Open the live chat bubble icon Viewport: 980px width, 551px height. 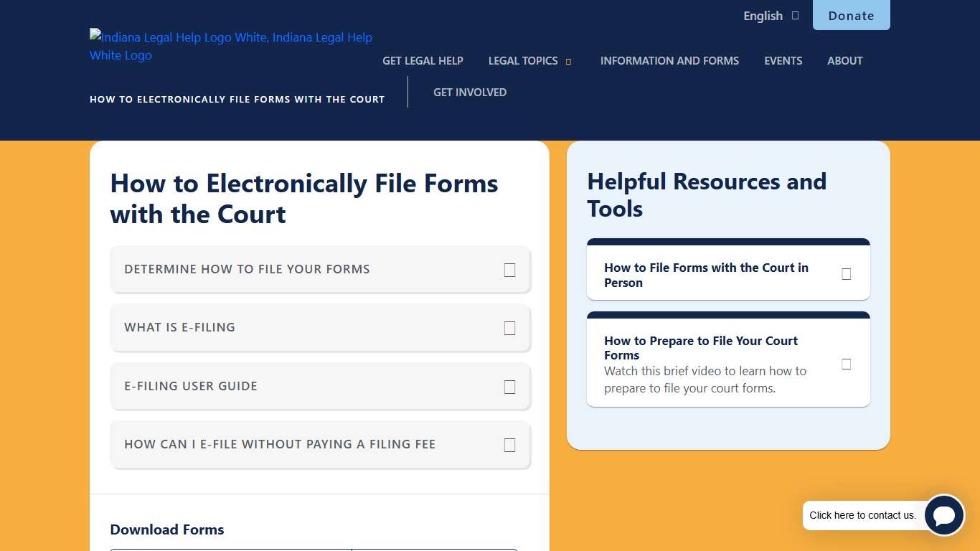[944, 515]
